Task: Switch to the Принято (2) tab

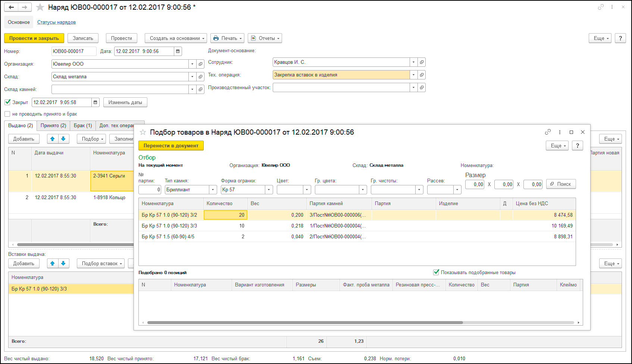Action: [53, 126]
